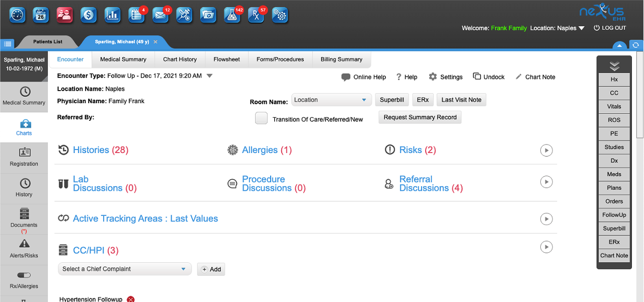Open the Rx icon showing 57 prescriptions
644x302 pixels.
point(256,15)
